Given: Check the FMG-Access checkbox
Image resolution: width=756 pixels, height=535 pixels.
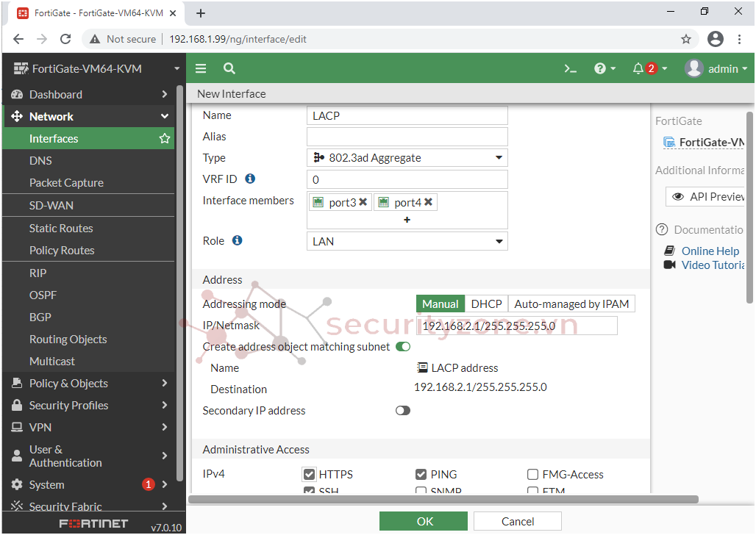Looking at the screenshot, I should (x=533, y=475).
